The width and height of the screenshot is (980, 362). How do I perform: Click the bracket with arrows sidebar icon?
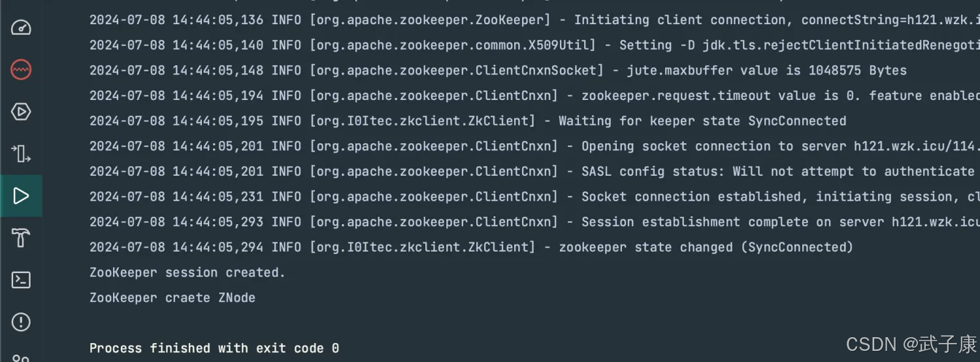point(21,154)
